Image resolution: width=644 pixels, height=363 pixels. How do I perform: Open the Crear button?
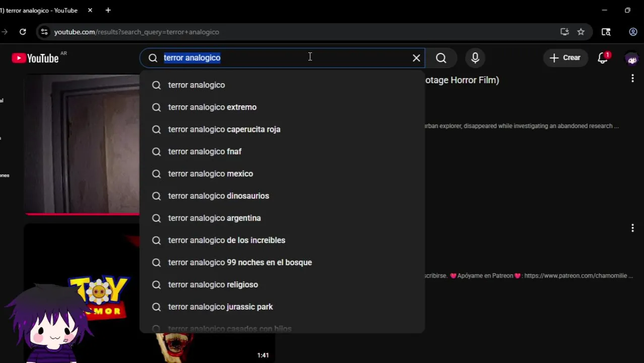[565, 58]
